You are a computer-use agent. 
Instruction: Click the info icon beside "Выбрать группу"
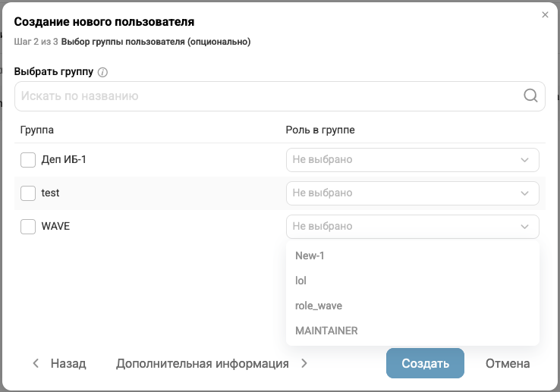pyautogui.click(x=103, y=73)
